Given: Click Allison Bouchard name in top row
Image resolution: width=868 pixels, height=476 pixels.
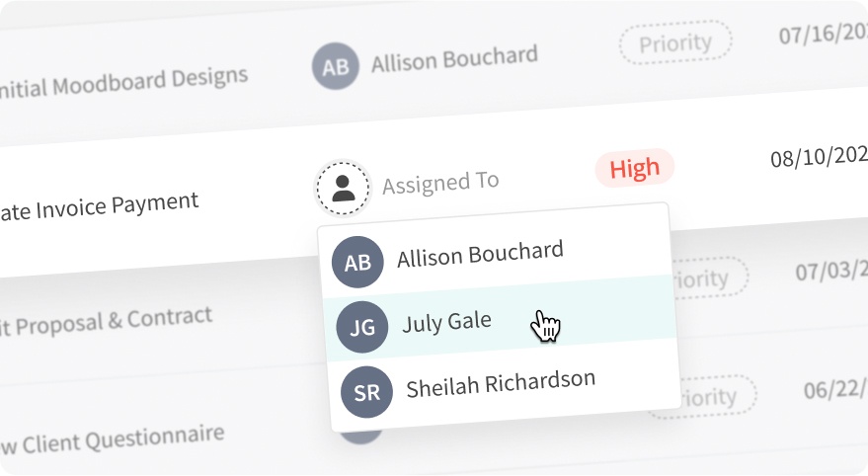Looking at the screenshot, I should [x=454, y=59].
